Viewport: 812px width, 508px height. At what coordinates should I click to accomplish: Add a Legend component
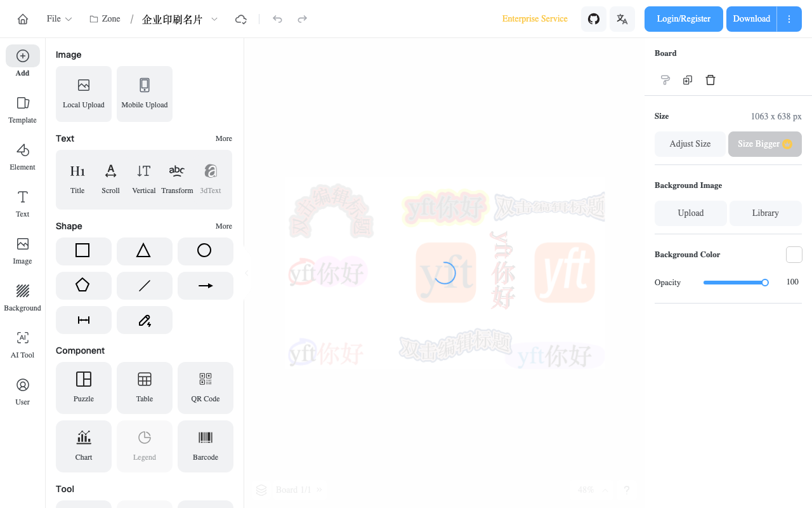tap(145, 446)
